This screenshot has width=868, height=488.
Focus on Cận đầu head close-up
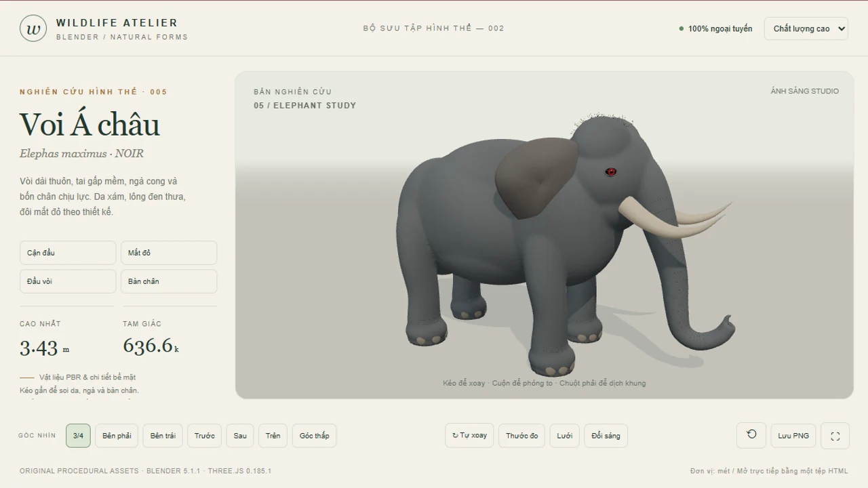(x=68, y=253)
